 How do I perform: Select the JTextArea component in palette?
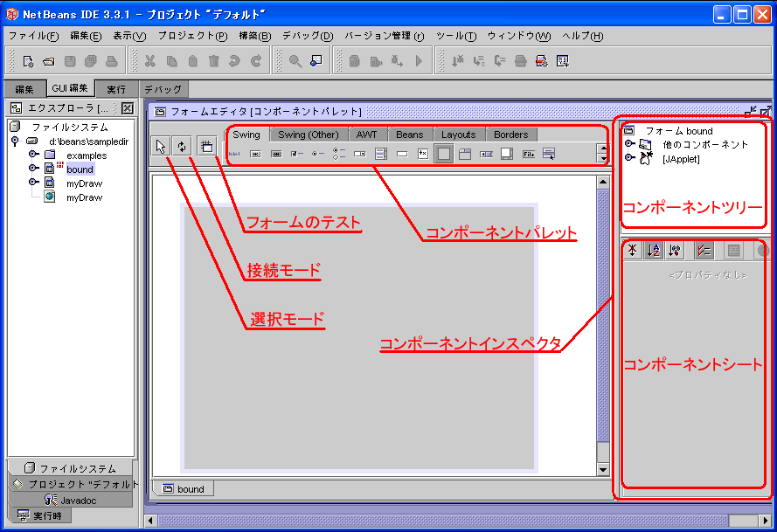click(x=423, y=154)
